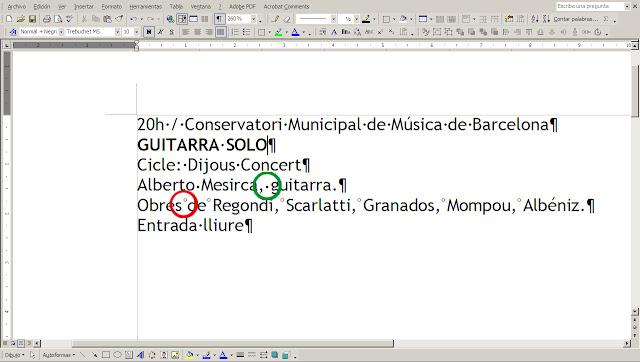
Task: Open the Styles and Formatting pane icon
Action: click(12, 32)
